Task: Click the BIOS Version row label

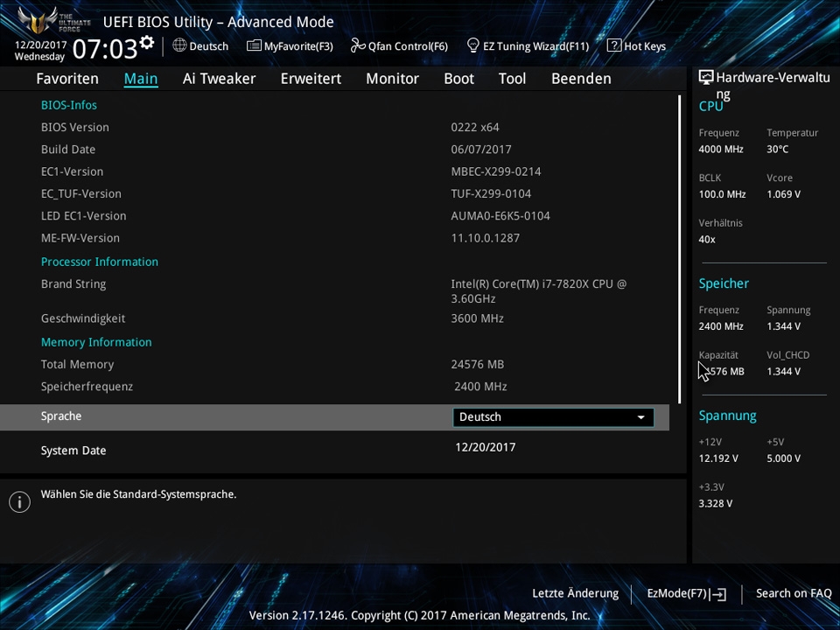Action: pyautogui.click(x=75, y=128)
